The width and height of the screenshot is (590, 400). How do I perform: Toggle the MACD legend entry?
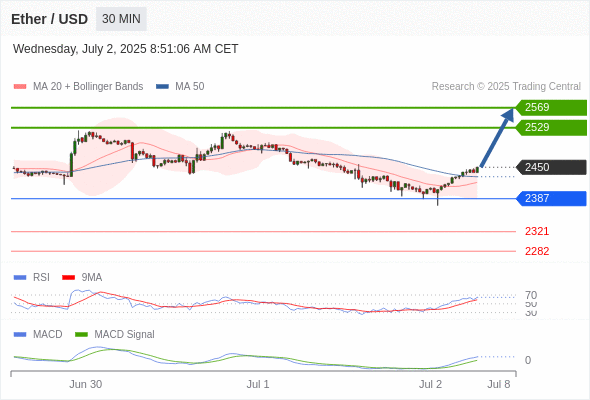tap(38, 334)
